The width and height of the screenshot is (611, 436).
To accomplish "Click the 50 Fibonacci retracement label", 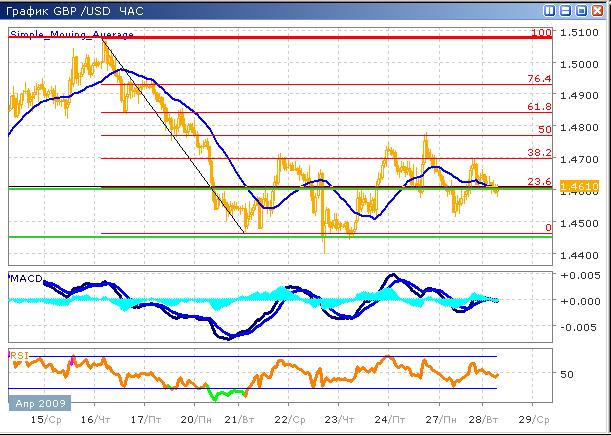I will coord(545,130).
